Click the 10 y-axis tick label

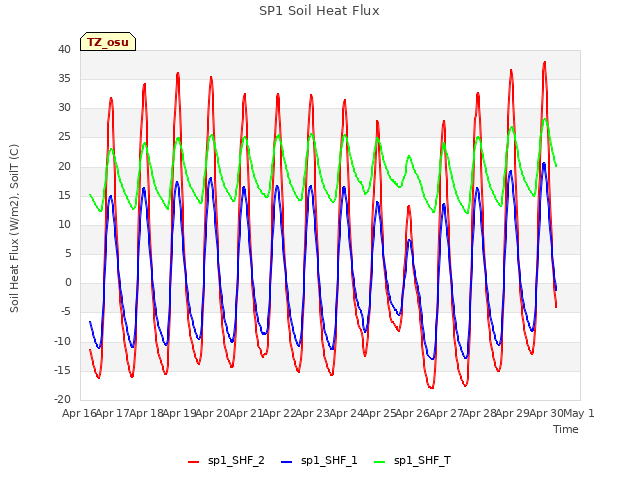64,224
